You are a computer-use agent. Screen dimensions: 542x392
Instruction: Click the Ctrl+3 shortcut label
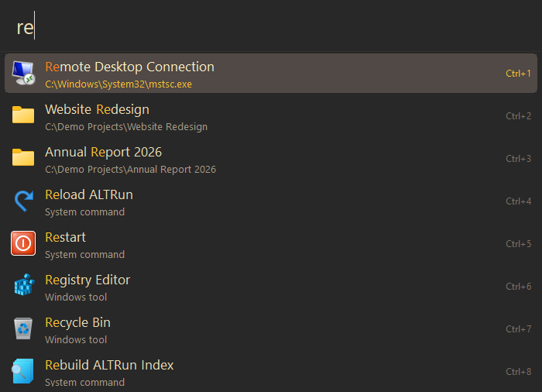click(x=518, y=159)
